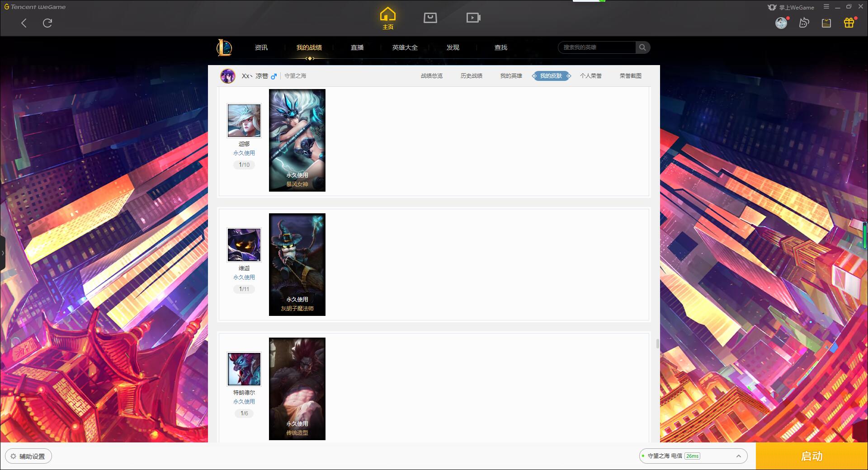Switch to the 我的英雄 tab
The width and height of the screenshot is (868, 470).
pos(511,76)
